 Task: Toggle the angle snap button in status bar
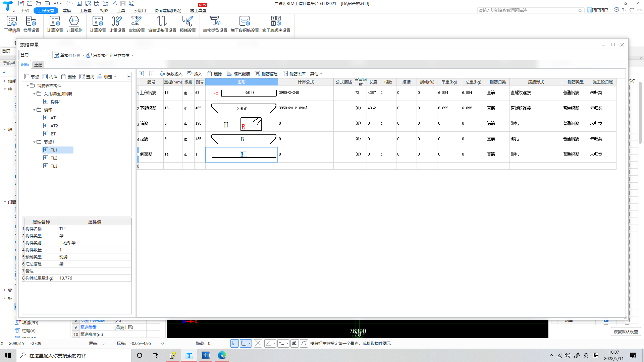tap(268, 343)
